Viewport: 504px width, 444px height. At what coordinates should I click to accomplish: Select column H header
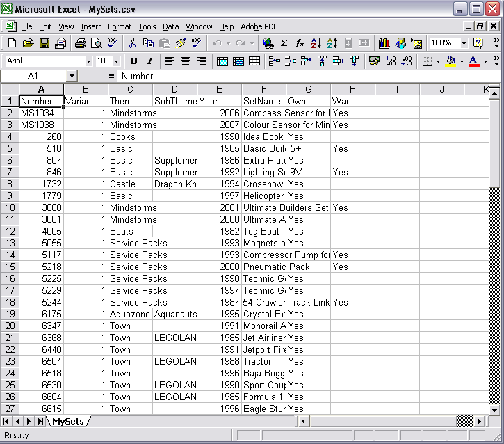click(352, 89)
